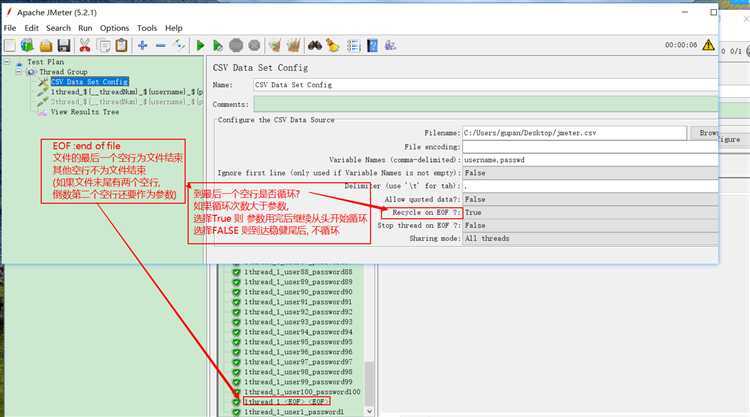Select result 1thread_1_user95_password95

click(x=298, y=342)
